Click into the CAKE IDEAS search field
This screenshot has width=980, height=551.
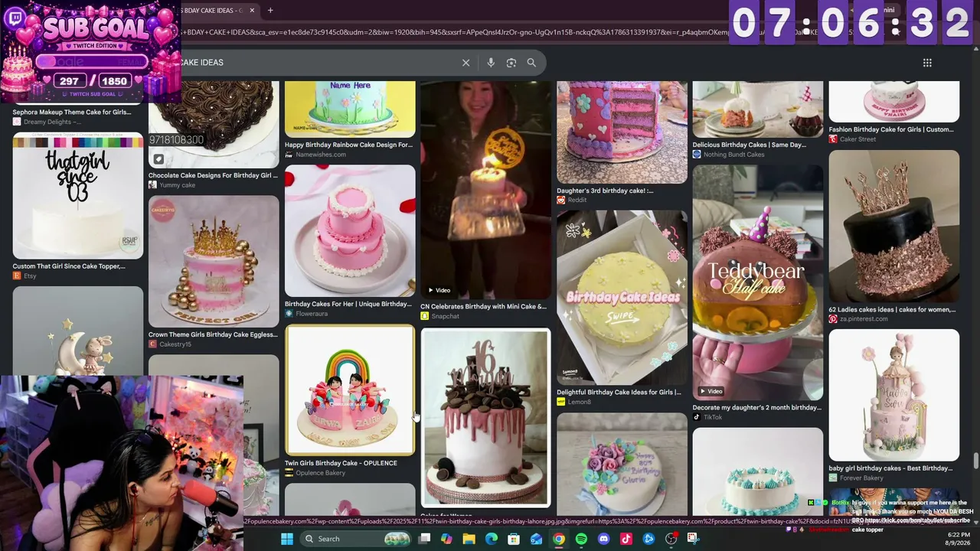pos(317,63)
